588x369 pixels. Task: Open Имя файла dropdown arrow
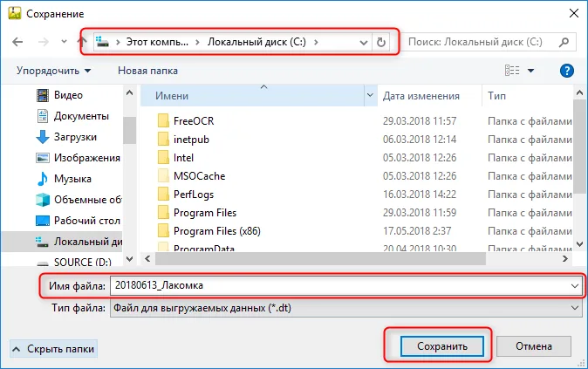[575, 286]
